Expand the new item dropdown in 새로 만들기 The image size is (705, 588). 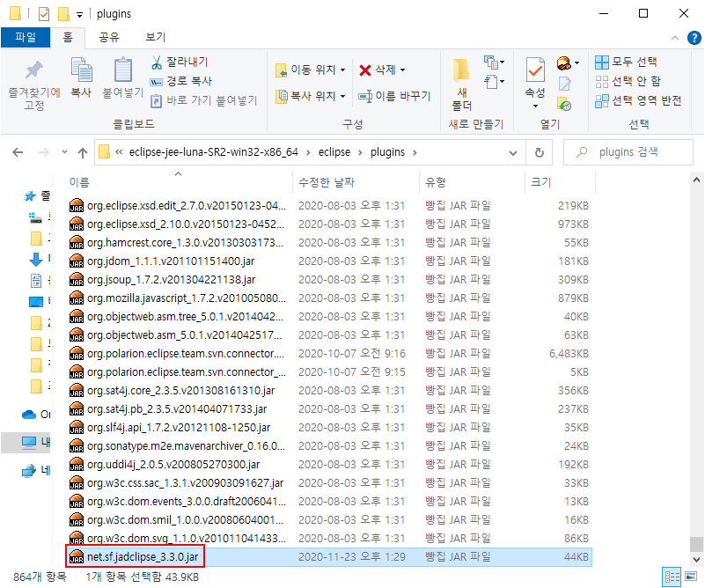tap(494, 62)
